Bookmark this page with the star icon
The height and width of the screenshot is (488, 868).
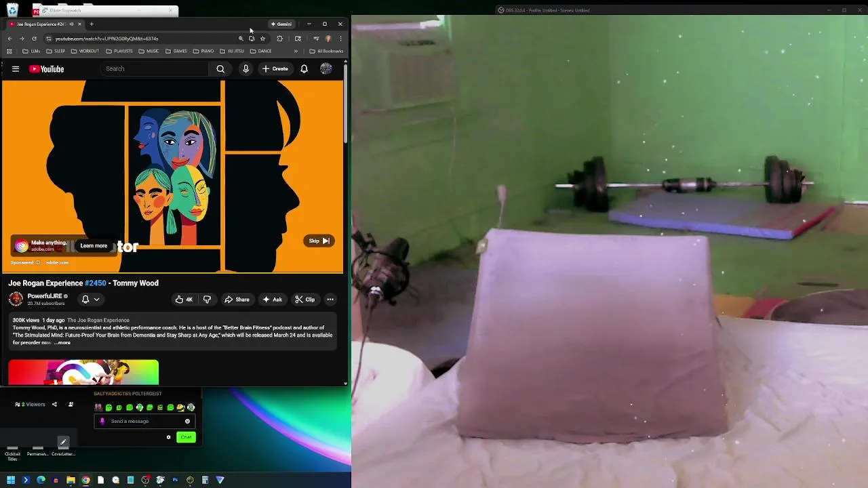pos(262,39)
